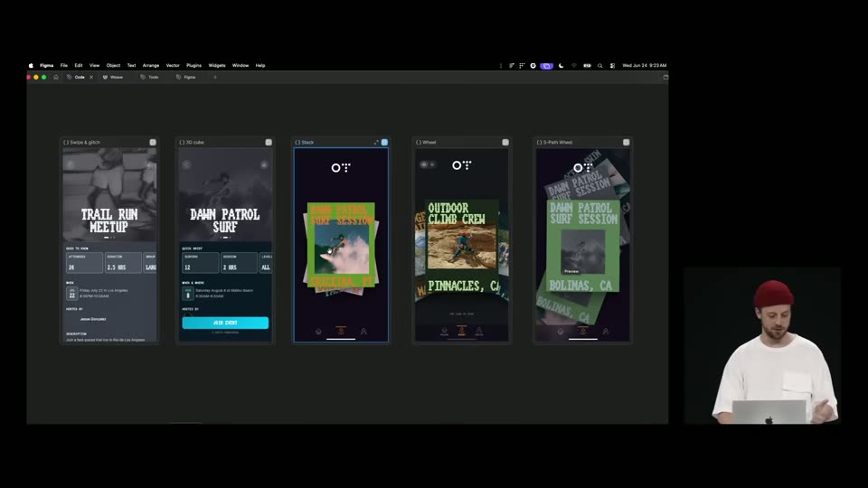The width and height of the screenshot is (868, 488).
Task: Click home nav icon in Stack frame
Action: point(318,332)
